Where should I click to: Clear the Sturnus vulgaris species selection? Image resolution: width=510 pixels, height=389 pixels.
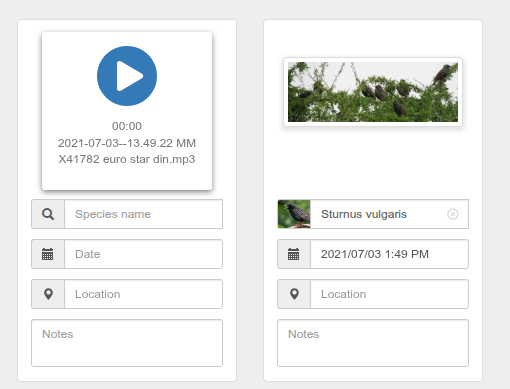pos(452,214)
